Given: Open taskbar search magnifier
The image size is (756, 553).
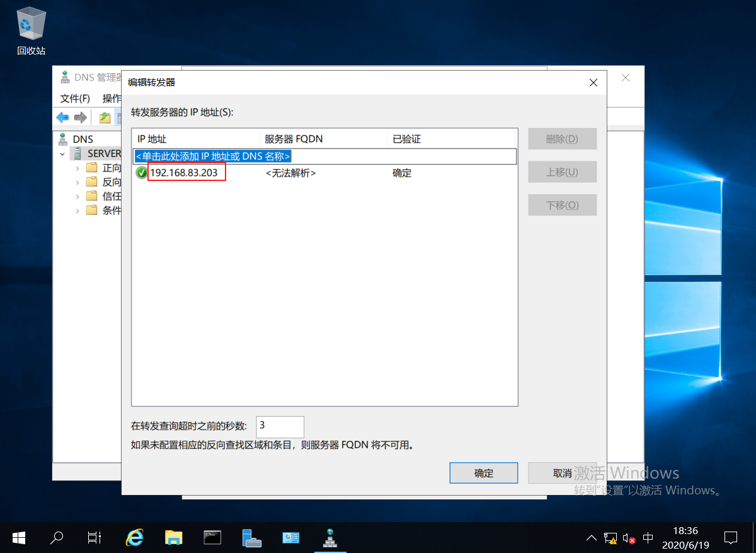Looking at the screenshot, I should [57, 537].
